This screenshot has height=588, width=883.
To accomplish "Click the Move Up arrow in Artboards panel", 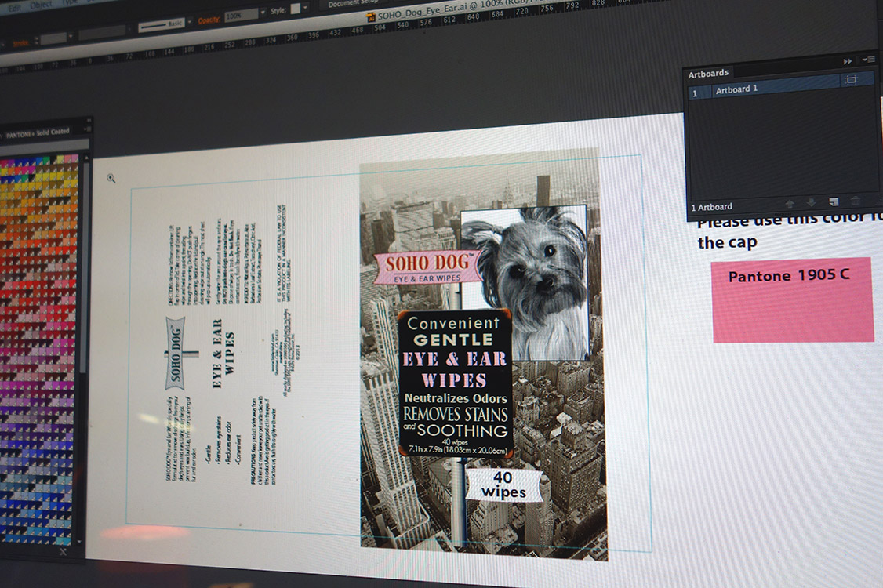I will click(790, 203).
